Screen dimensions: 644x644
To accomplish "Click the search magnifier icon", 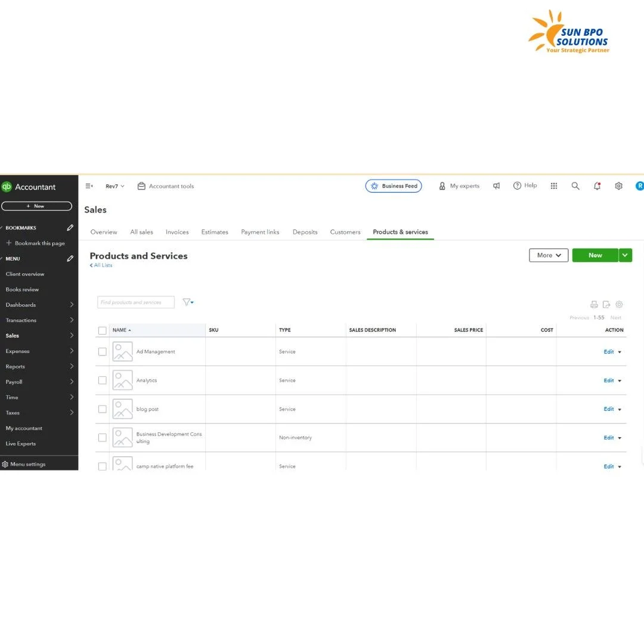I will [575, 186].
